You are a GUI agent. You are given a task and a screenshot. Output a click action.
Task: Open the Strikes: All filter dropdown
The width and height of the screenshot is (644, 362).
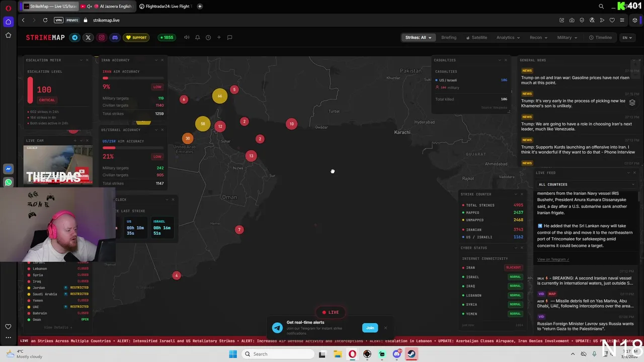tap(418, 37)
